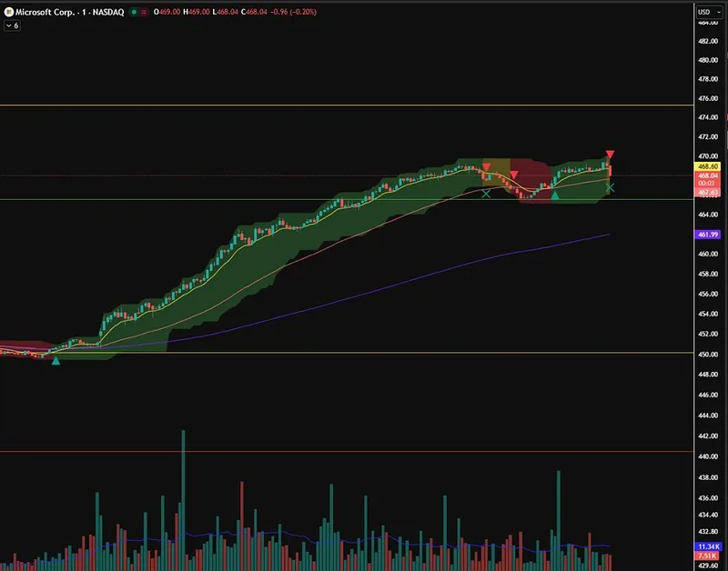Image resolution: width=728 pixels, height=571 pixels.
Task: Click the X exit mark below the latest candle
Action: coord(610,188)
